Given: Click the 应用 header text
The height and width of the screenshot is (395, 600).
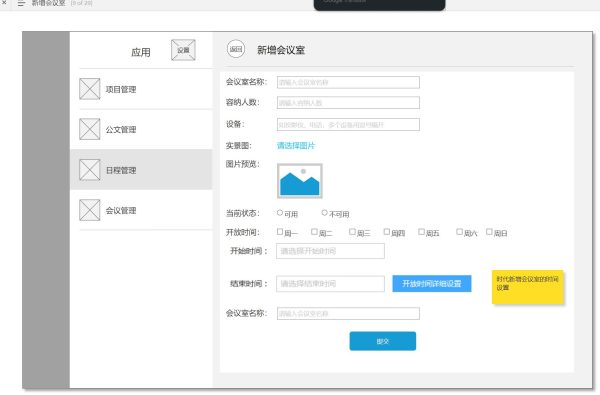Looking at the screenshot, I should click(x=141, y=52).
